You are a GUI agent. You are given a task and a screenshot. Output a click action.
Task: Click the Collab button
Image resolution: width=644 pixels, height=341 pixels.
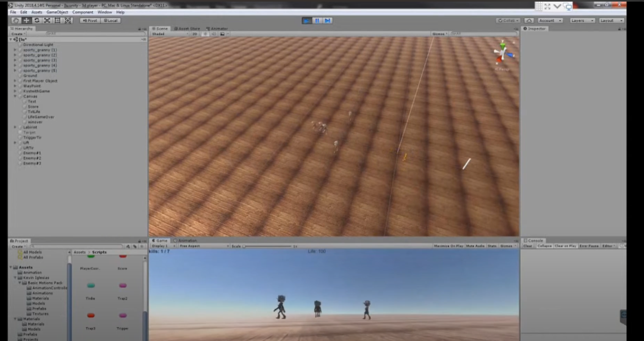[509, 21]
